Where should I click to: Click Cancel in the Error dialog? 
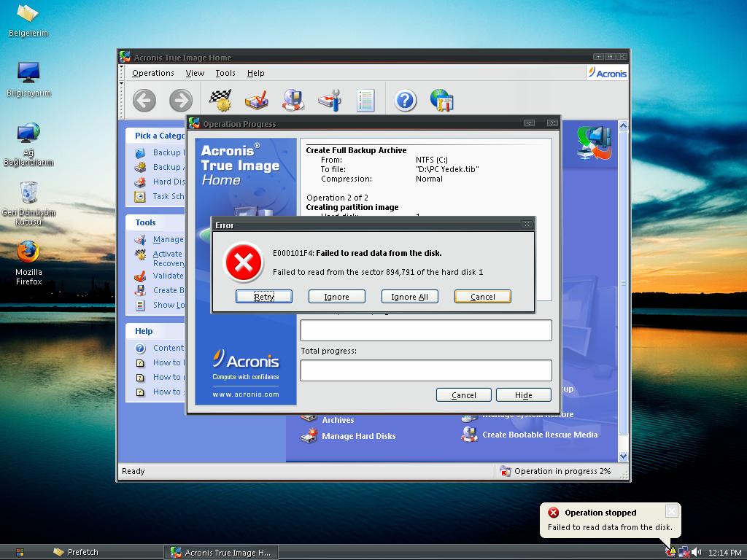(483, 297)
